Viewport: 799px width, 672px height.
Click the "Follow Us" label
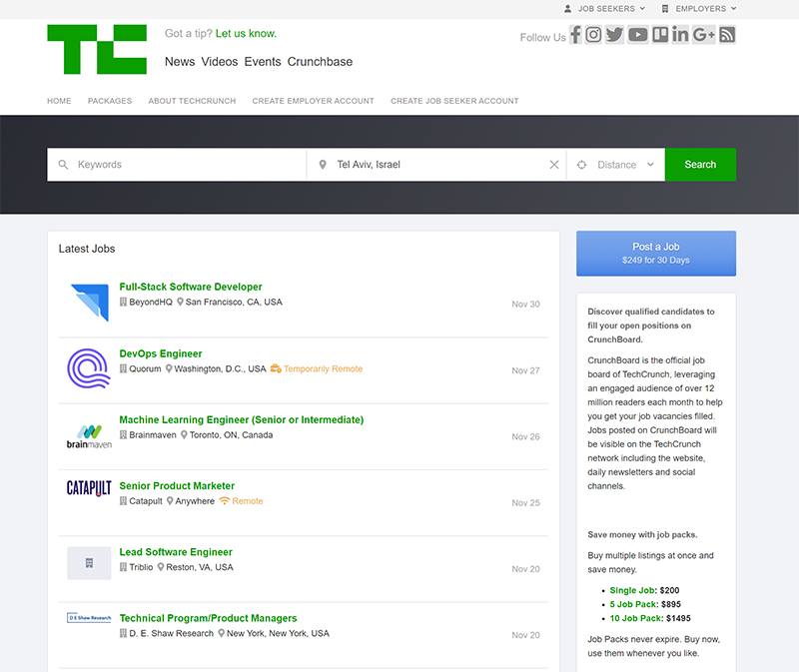(542, 38)
